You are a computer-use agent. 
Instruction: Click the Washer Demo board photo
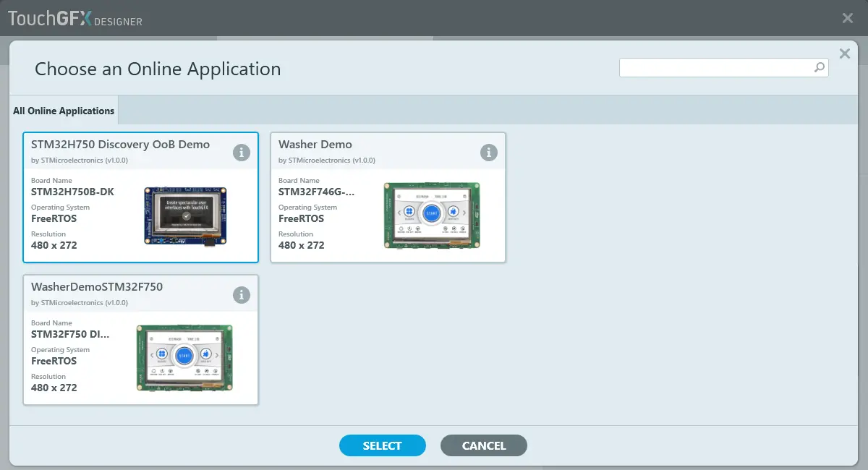[x=432, y=214]
